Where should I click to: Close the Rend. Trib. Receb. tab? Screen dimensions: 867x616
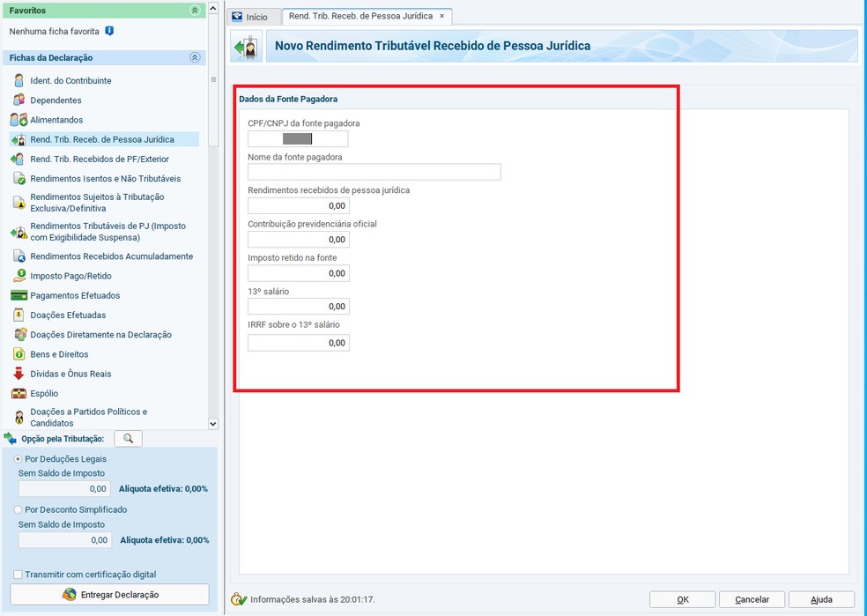coord(442,16)
